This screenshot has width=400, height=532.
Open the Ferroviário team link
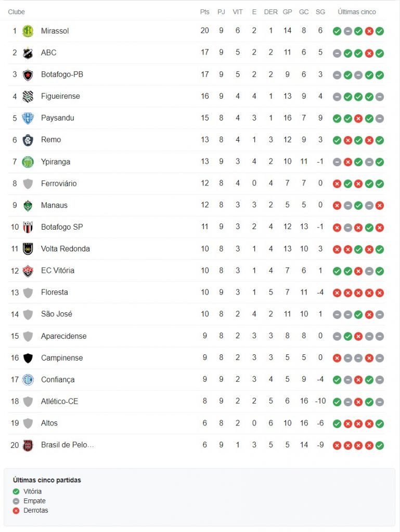pyautogui.click(x=59, y=183)
